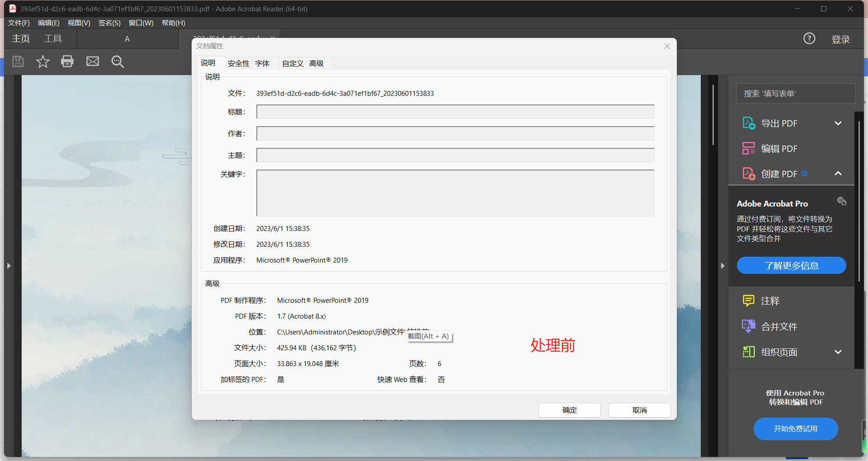Print the current PDF
Image resolution: width=868 pixels, height=461 pixels.
pyautogui.click(x=67, y=61)
